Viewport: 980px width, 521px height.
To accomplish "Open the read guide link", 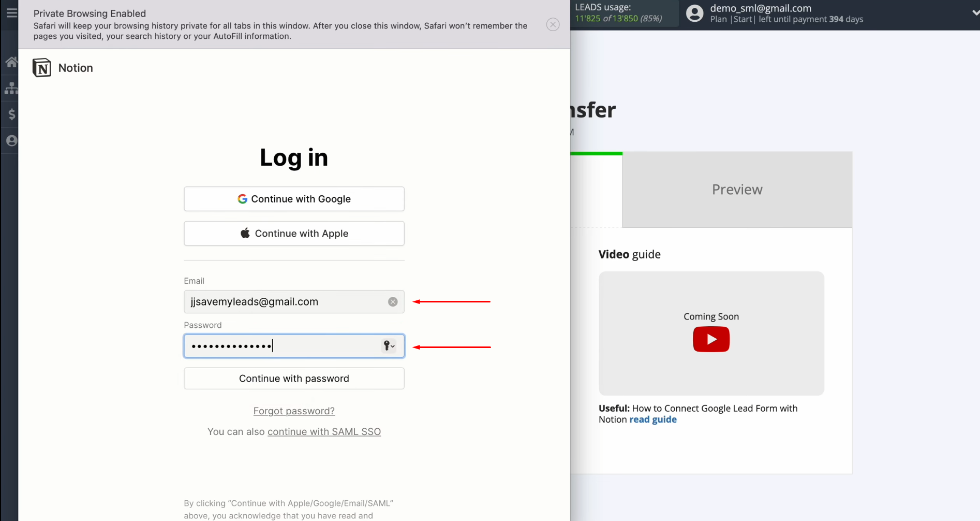I will click(653, 419).
